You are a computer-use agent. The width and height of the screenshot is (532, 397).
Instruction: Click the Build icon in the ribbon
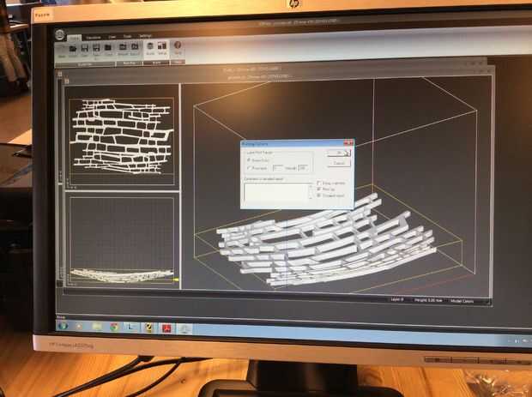pos(150,47)
